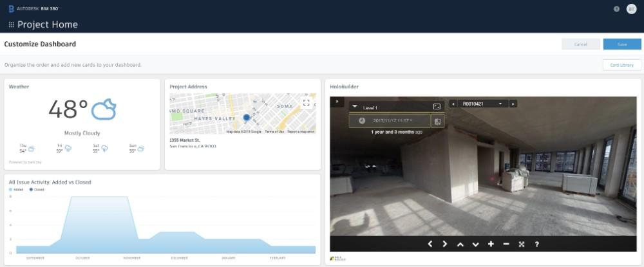The height and width of the screenshot is (267, 644).
Task: Click the '1 year and 3 months ago' label
Action: [x=396, y=132]
